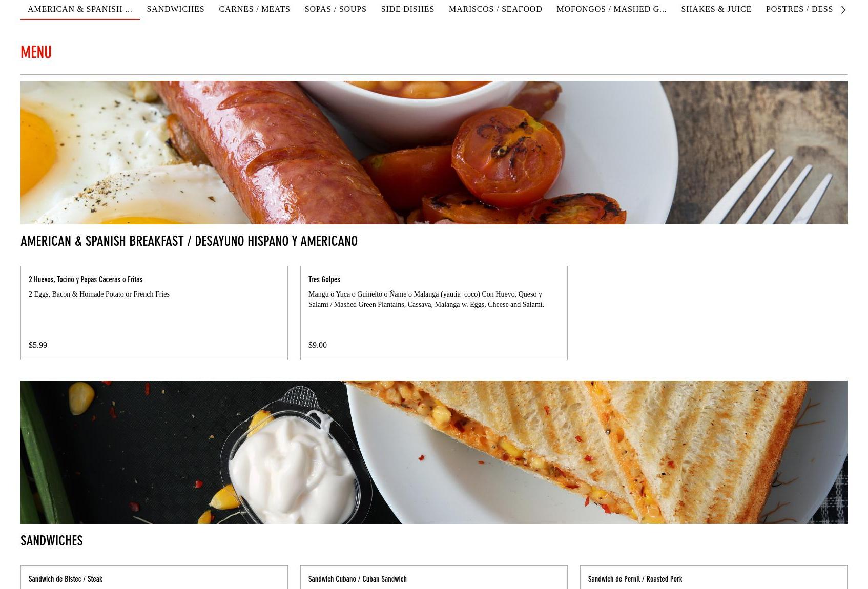Select the Carnes / Meats tab
Screen dimensions: 868x589
coord(254,9)
